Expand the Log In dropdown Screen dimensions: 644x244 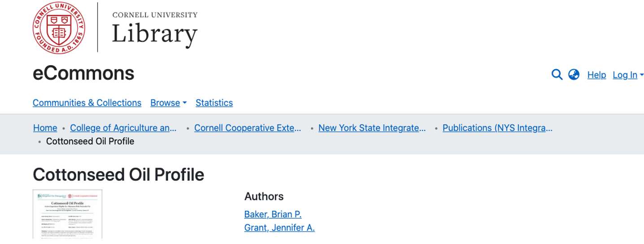(x=628, y=75)
